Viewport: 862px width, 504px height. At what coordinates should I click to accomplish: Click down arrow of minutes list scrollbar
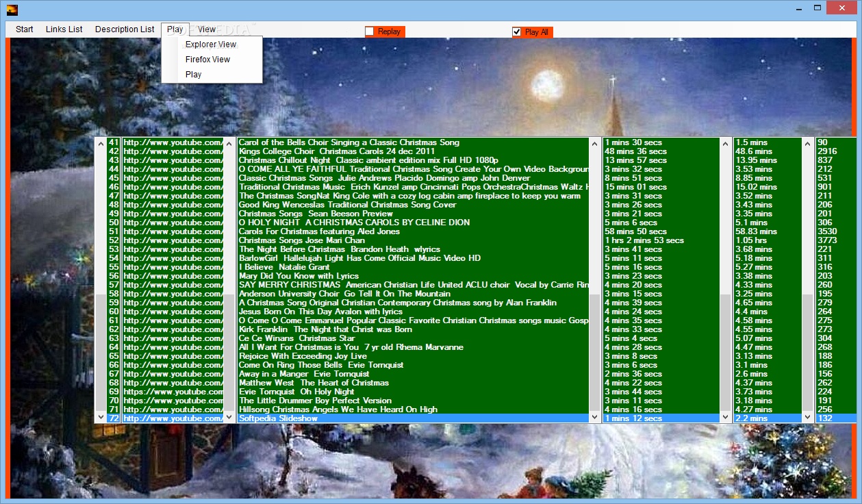click(808, 417)
